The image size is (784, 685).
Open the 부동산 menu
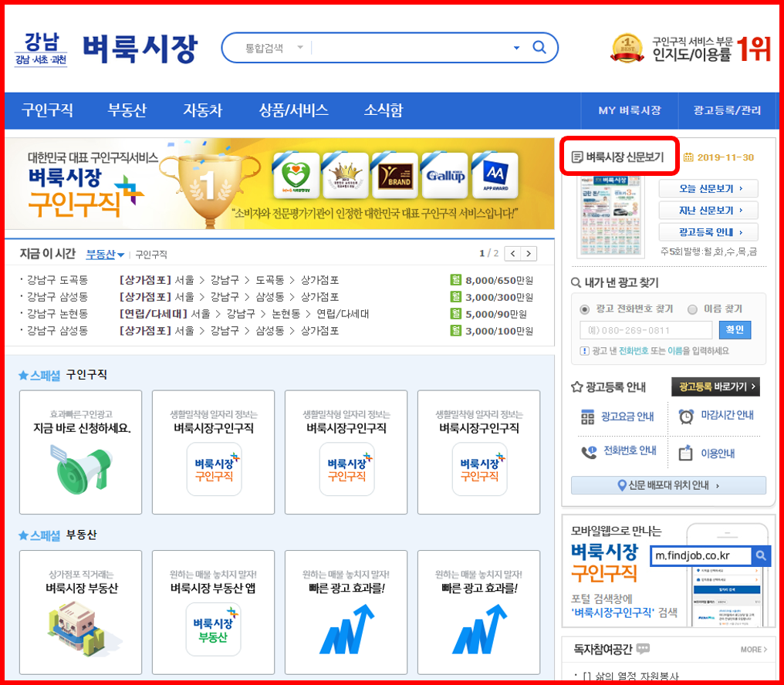click(x=127, y=110)
